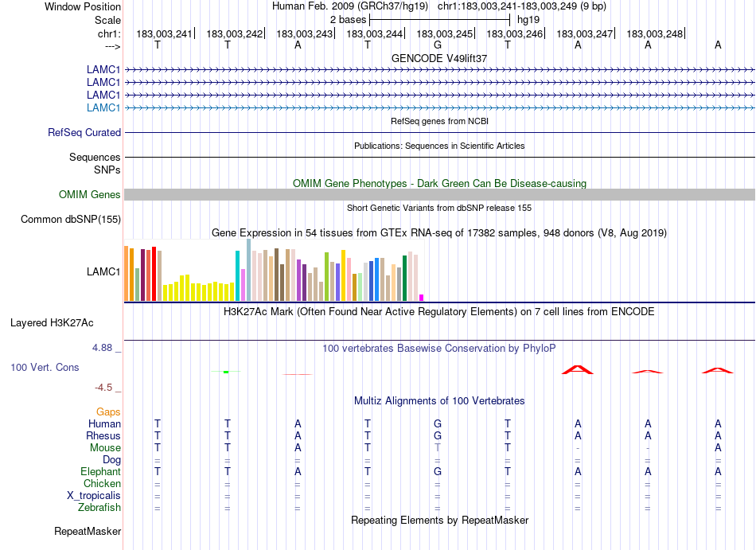The image size is (756, 550).
Task: Click the tallest steel-blue GTEx bar
Action: click(x=248, y=270)
